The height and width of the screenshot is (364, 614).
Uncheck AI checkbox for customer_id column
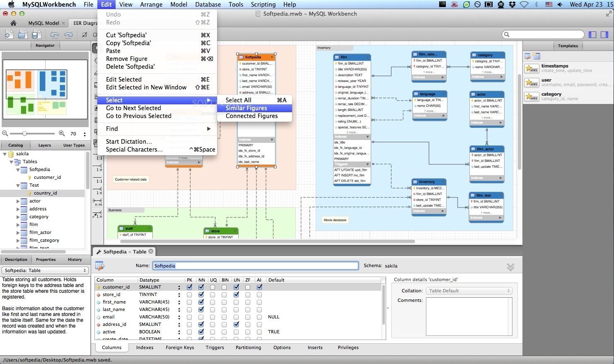point(259,287)
